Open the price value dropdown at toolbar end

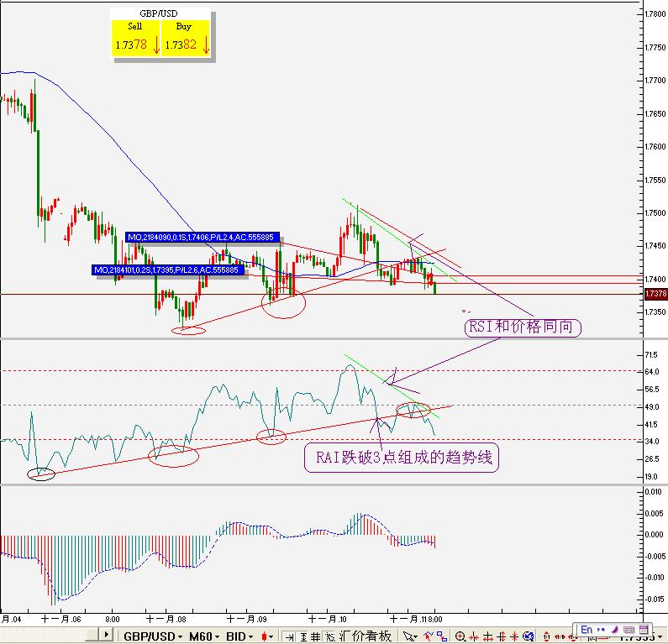(x=660, y=637)
